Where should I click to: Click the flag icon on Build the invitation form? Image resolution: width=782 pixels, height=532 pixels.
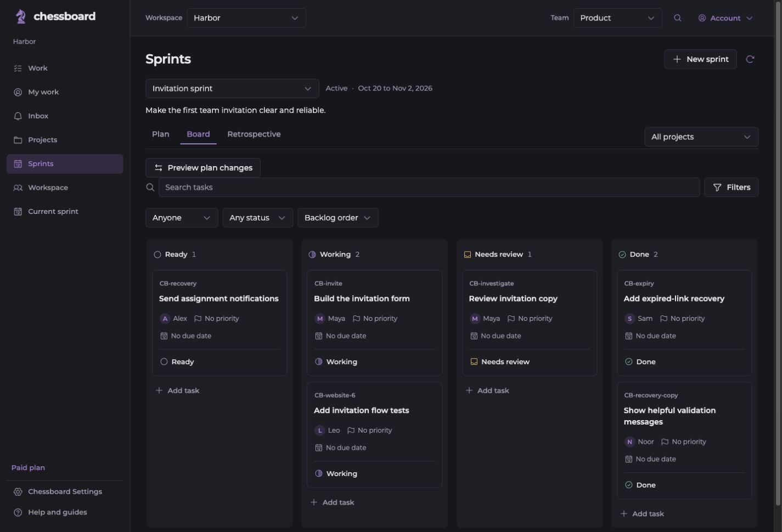coord(356,319)
